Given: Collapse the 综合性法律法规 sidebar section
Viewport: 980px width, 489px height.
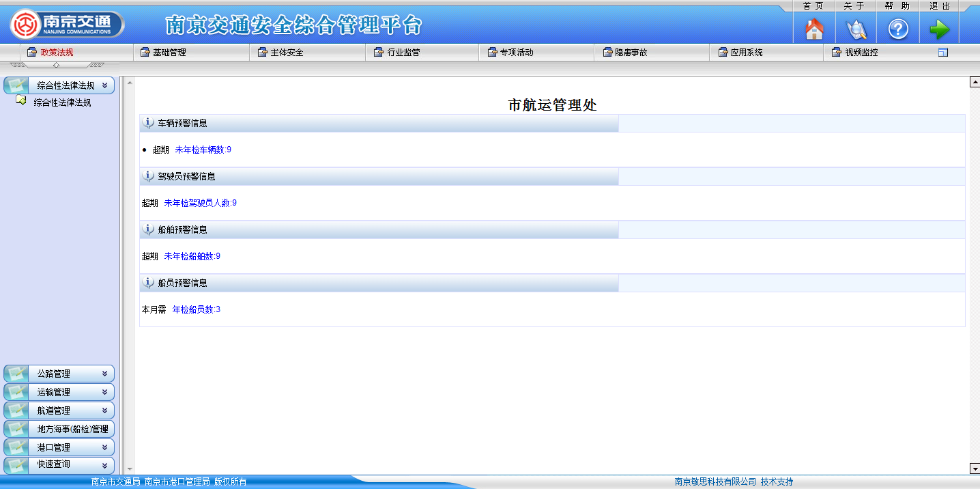Looking at the screenshot, I should tap(104, 86).
